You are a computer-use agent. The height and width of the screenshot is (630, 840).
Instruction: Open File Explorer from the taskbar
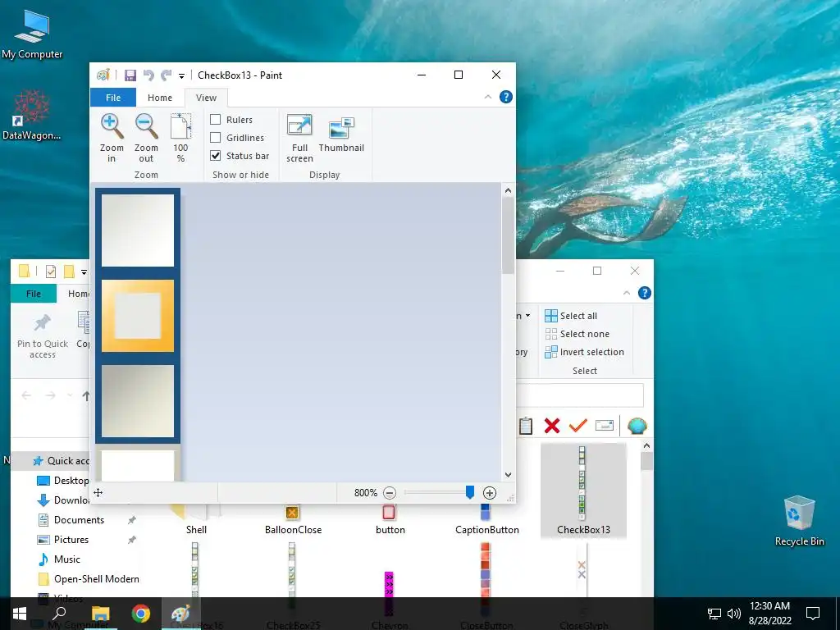pyautogui.click(x=100, y=614)
